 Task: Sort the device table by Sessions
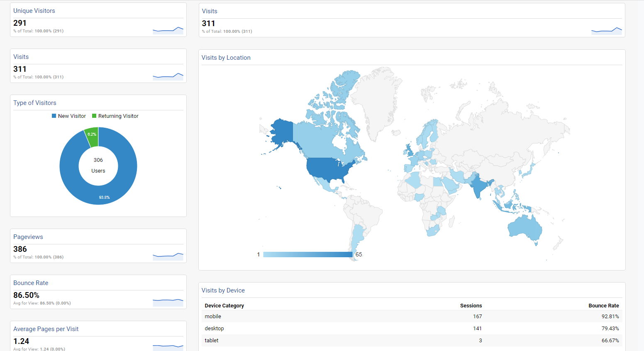pyautogui.click(x=471, y=305)
